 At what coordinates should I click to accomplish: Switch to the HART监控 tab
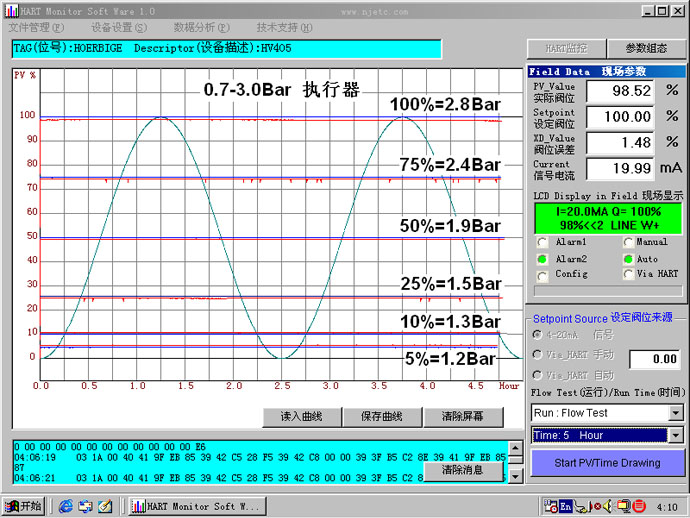pyautogui.click(x=566, y=48)
